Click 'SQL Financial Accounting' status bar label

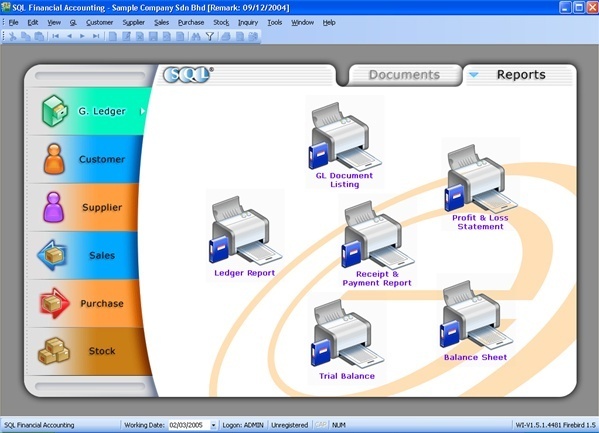(39, 425)
